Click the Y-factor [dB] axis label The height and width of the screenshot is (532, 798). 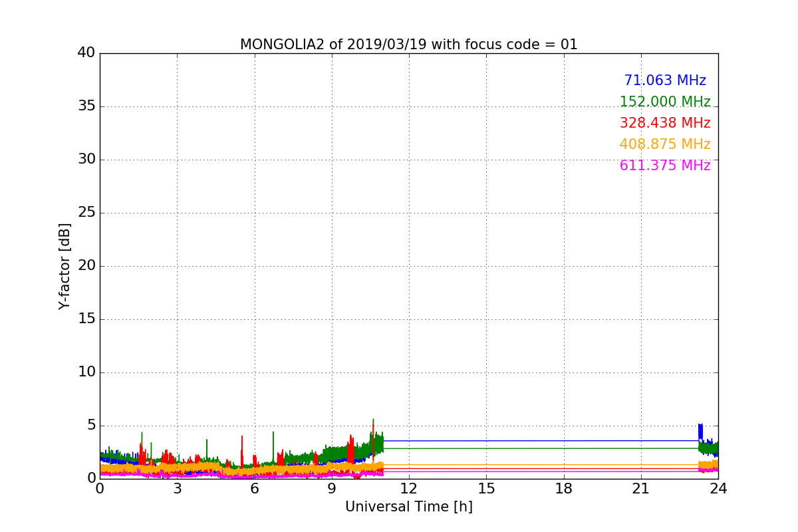pos(65,266)
